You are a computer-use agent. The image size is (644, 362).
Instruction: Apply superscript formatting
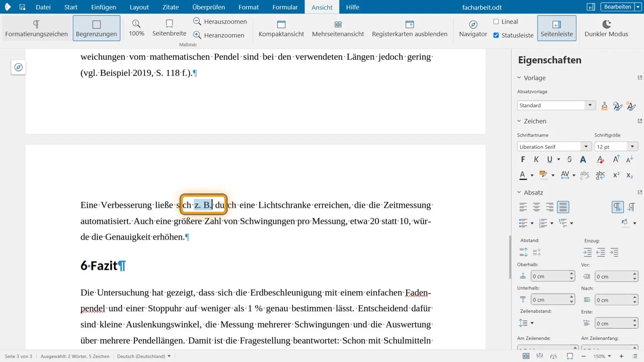tap(616, 175)
